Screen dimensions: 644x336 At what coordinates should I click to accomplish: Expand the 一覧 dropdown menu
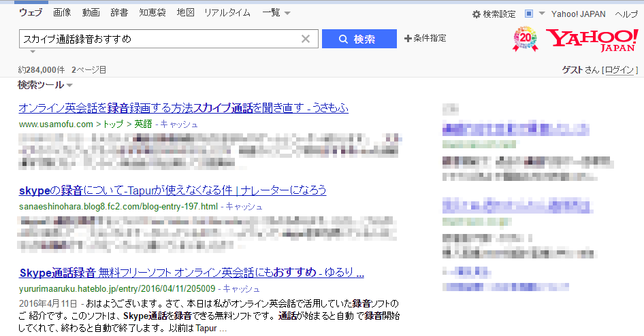point(276,13)
